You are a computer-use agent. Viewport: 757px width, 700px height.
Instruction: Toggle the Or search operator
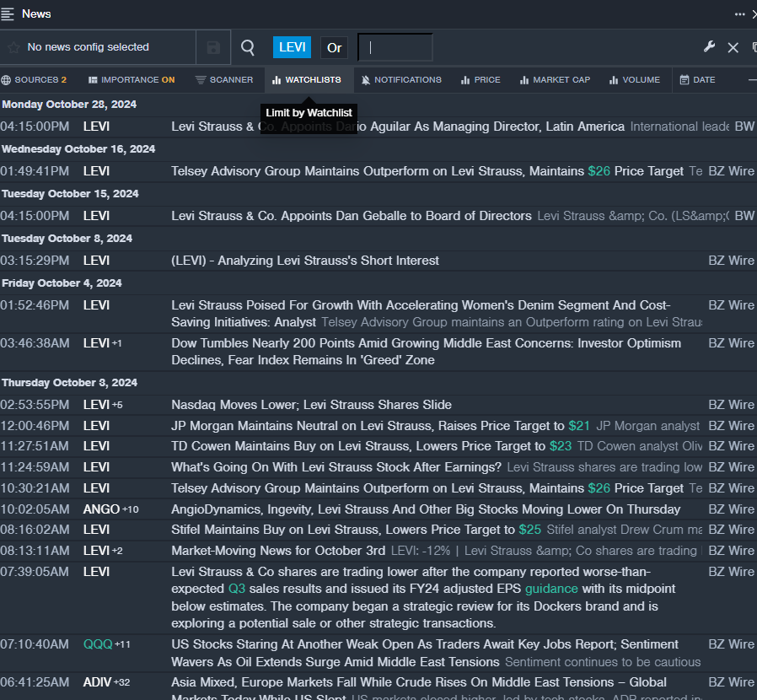pyautogui.click(x=335, y=47)
